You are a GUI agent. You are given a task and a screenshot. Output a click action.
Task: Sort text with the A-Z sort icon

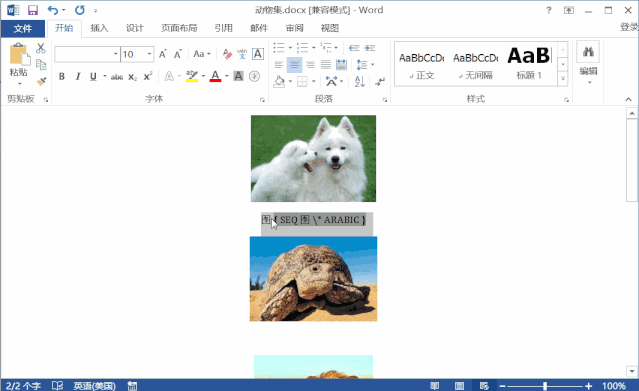coord(359,82)
